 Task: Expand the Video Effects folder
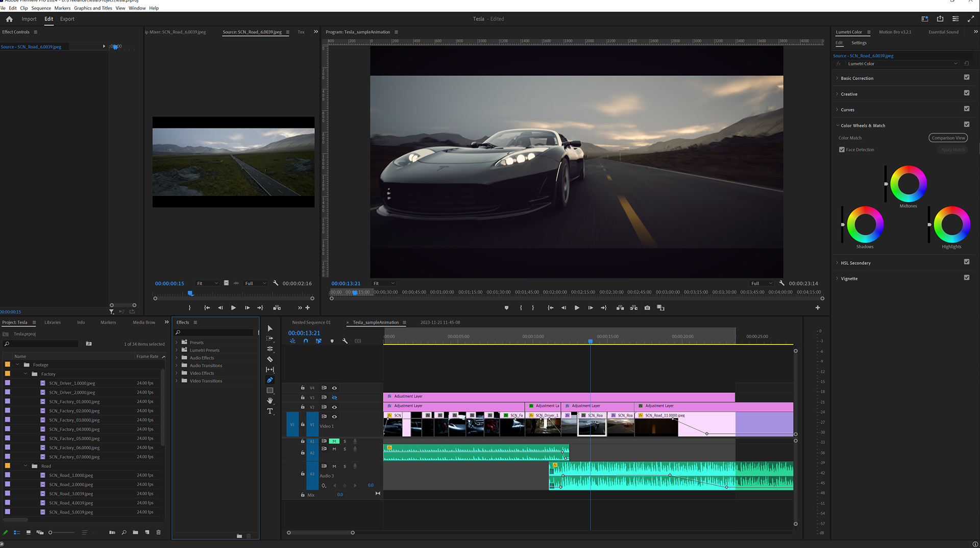click(x=177, y=373)
